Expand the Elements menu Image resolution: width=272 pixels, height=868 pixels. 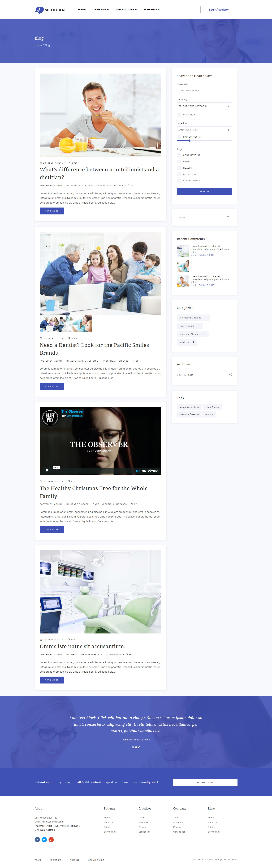click(x=151, y=10)
